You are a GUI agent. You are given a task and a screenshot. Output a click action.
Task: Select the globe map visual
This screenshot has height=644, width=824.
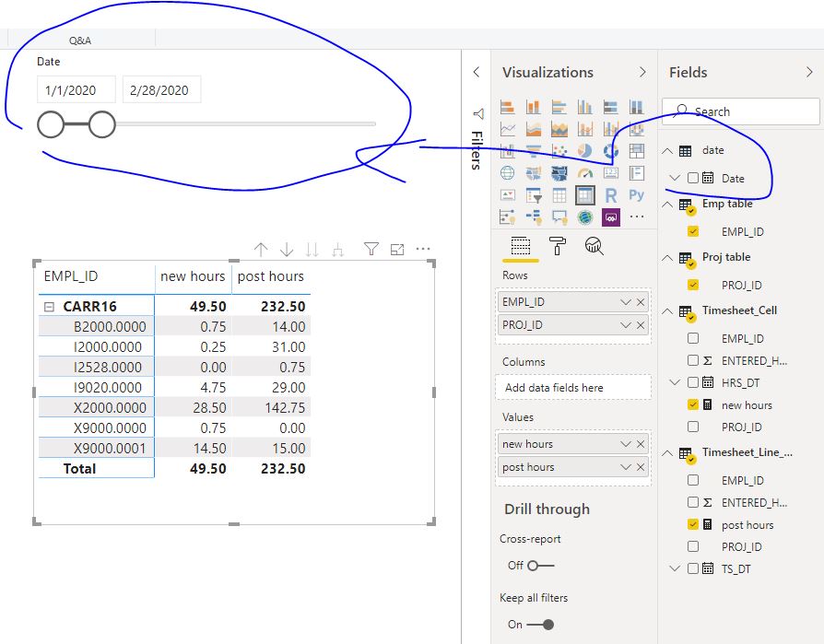(x=507, y=173)
